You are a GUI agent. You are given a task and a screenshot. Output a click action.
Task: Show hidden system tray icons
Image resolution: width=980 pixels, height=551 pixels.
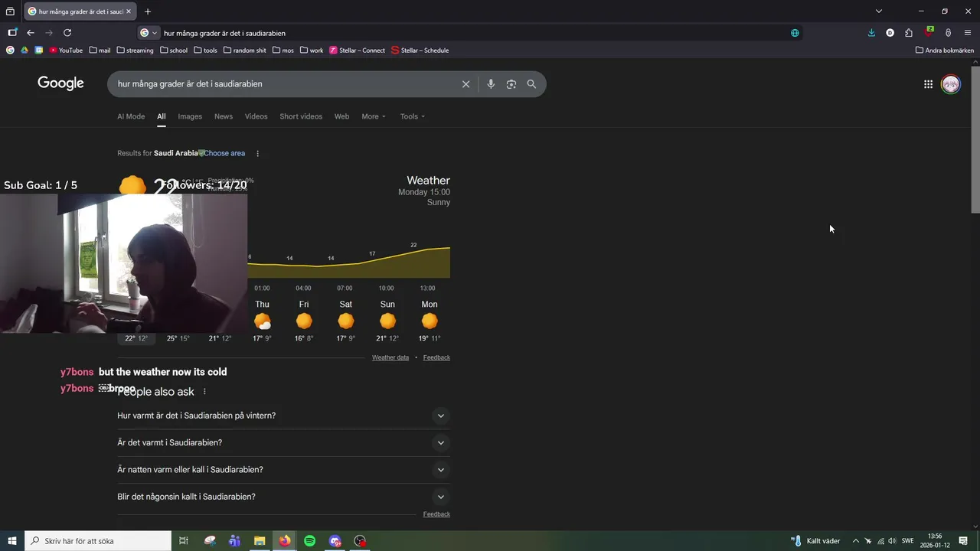point(856,541)
